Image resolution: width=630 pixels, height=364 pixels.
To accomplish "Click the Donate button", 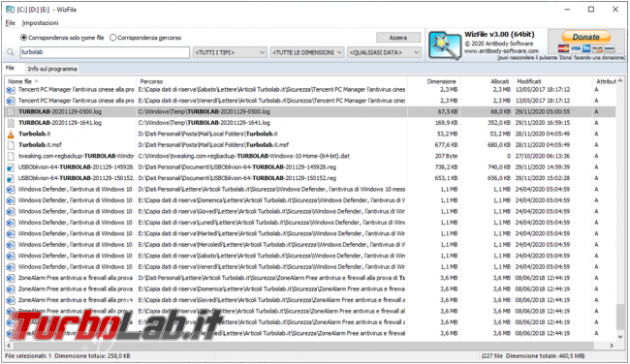I will click(586, 37).
